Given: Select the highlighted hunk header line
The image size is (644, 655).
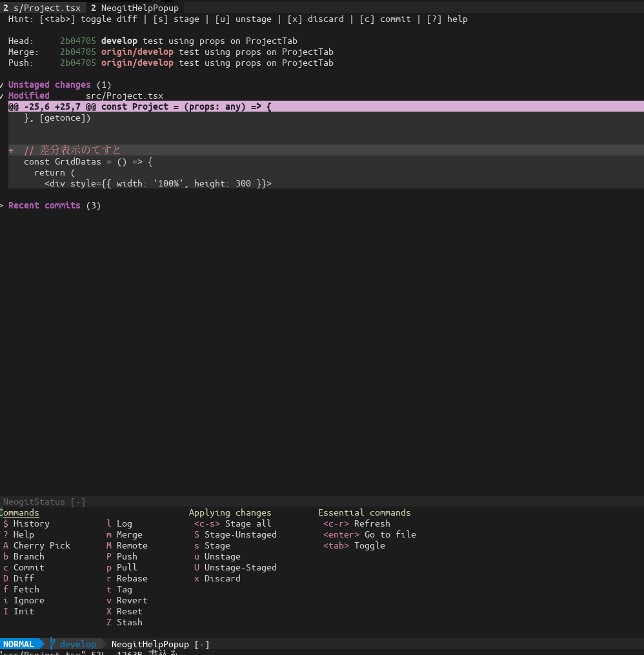Looking at the screenshot, I should coord(326,106).
